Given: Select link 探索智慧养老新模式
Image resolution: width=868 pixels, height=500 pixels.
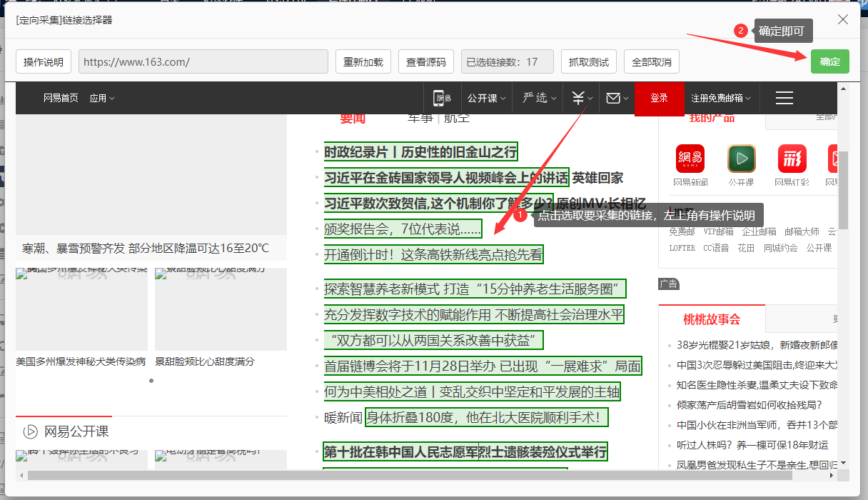Looking at the screenshot, I should coord(475,289).
